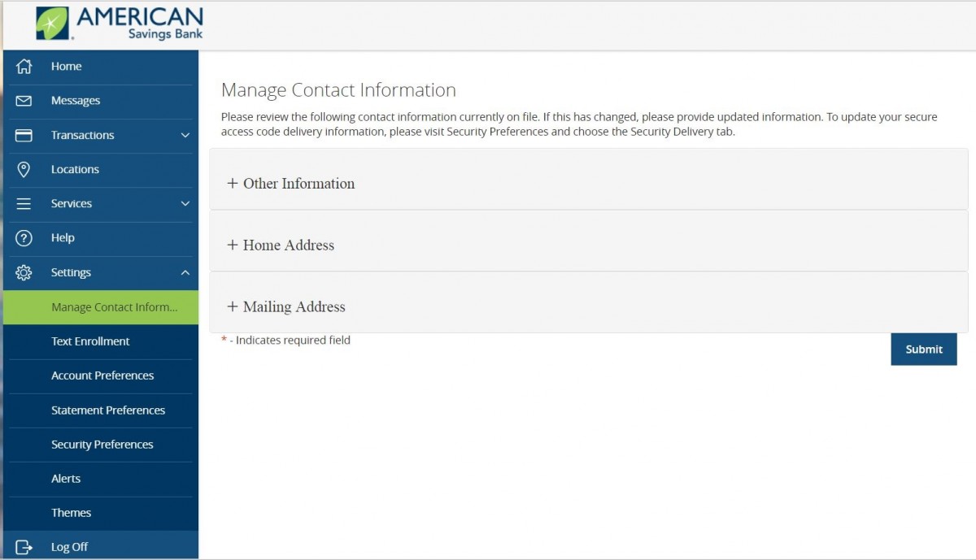Click the Settings gear icon
This screenshot has width=976, height=560.
24,272
